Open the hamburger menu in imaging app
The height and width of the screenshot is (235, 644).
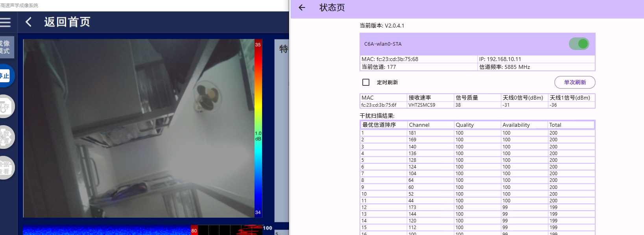[5, 22]
